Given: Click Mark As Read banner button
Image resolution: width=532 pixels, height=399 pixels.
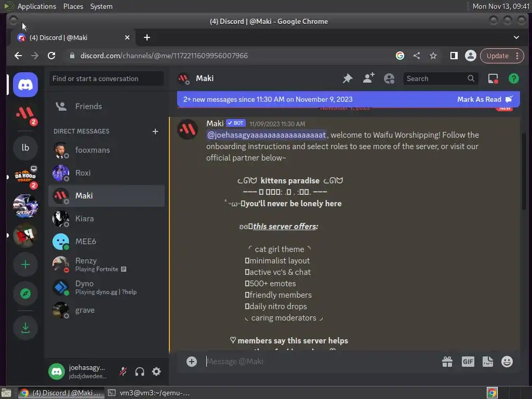Looking at the screenshot, I should click(485, 99).
